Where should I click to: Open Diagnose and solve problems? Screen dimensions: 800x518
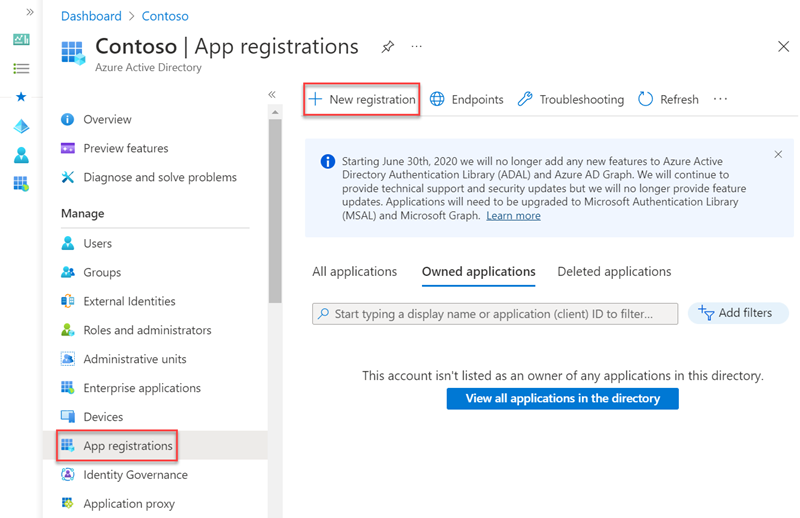[161, 178]
